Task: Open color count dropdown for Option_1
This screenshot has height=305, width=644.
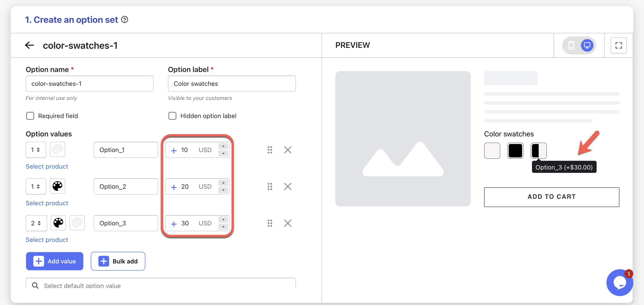Action: (36, 150)
